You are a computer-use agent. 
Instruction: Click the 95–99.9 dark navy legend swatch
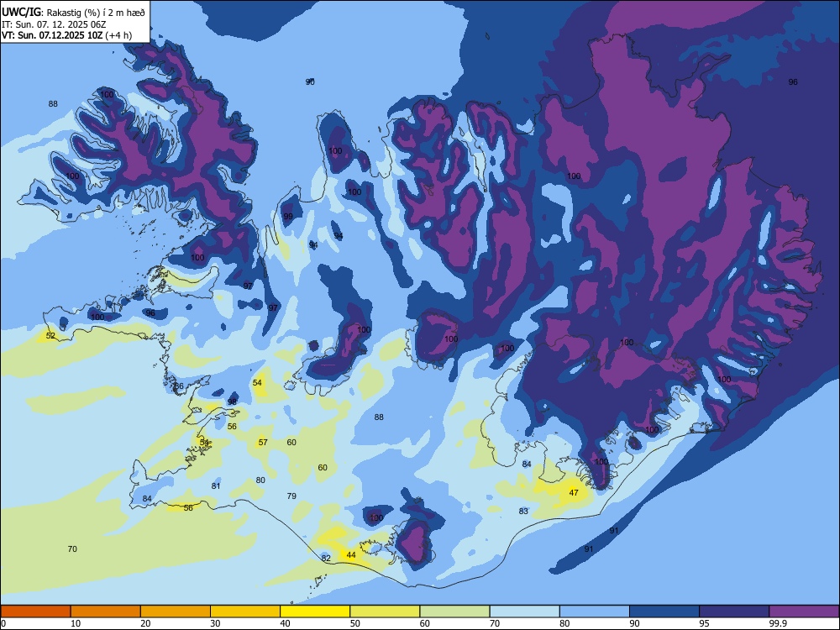[734, 612]
